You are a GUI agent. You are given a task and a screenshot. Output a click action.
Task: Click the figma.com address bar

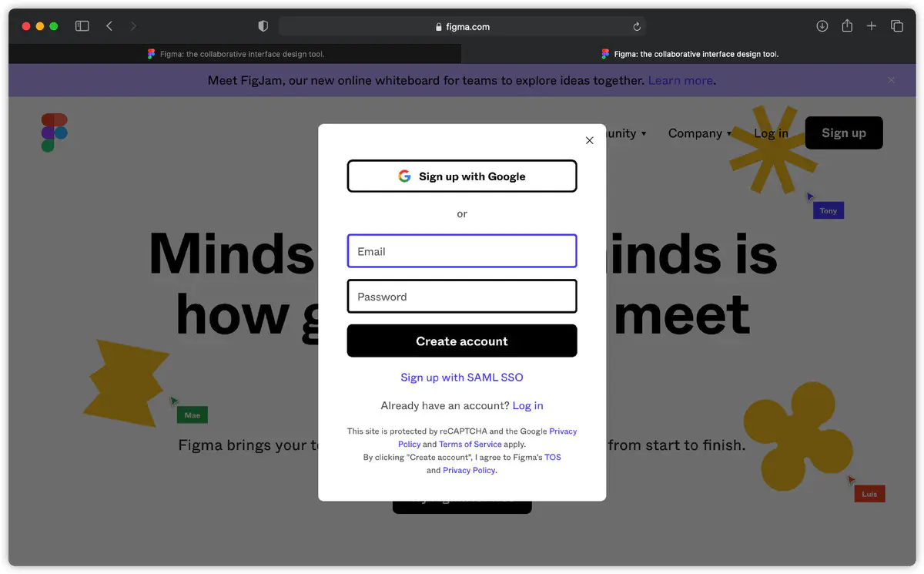[x=462, y=26]
